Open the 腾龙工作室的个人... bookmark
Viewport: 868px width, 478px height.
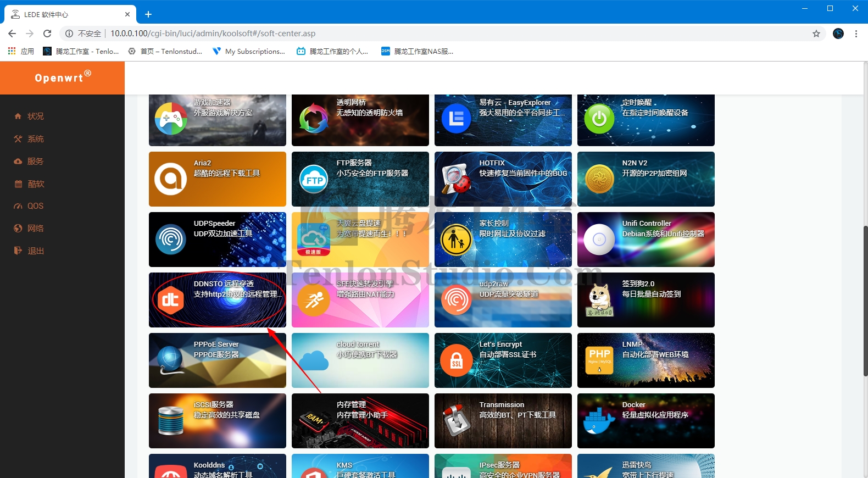coord(332,51)
